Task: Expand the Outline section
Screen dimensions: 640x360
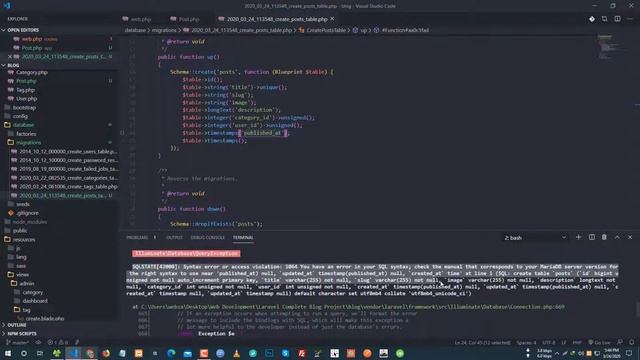Action: point(16,325)
